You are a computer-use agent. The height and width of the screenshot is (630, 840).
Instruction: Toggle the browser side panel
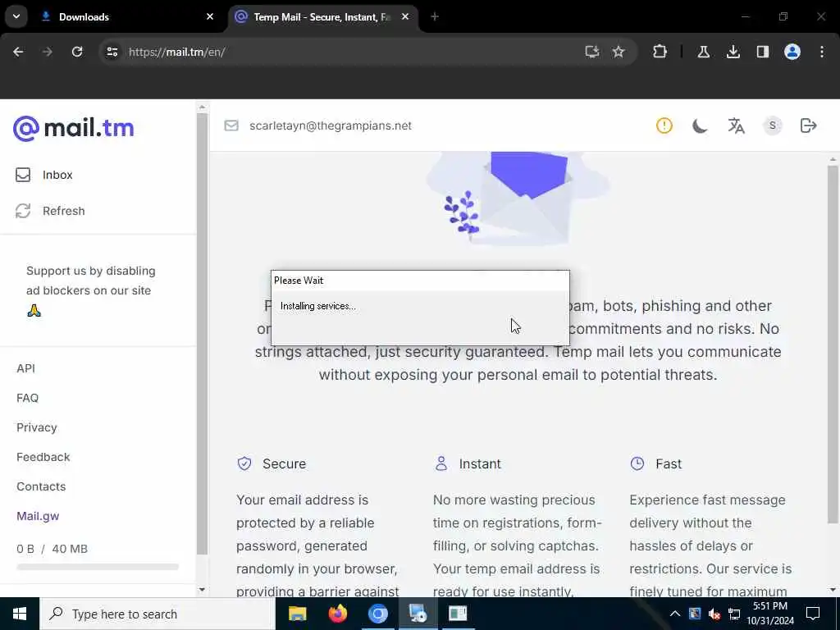[x=762, y=52]
